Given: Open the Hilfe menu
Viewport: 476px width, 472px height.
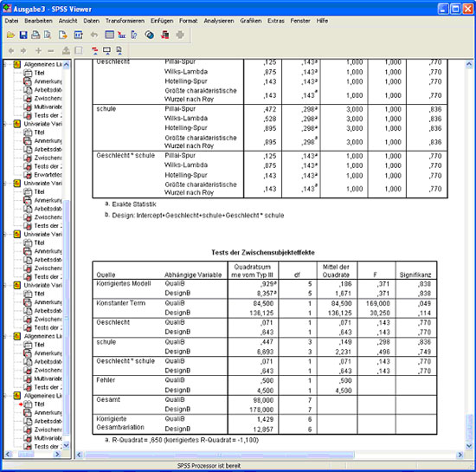Looking at the screenshot, I should coord(322,21).
